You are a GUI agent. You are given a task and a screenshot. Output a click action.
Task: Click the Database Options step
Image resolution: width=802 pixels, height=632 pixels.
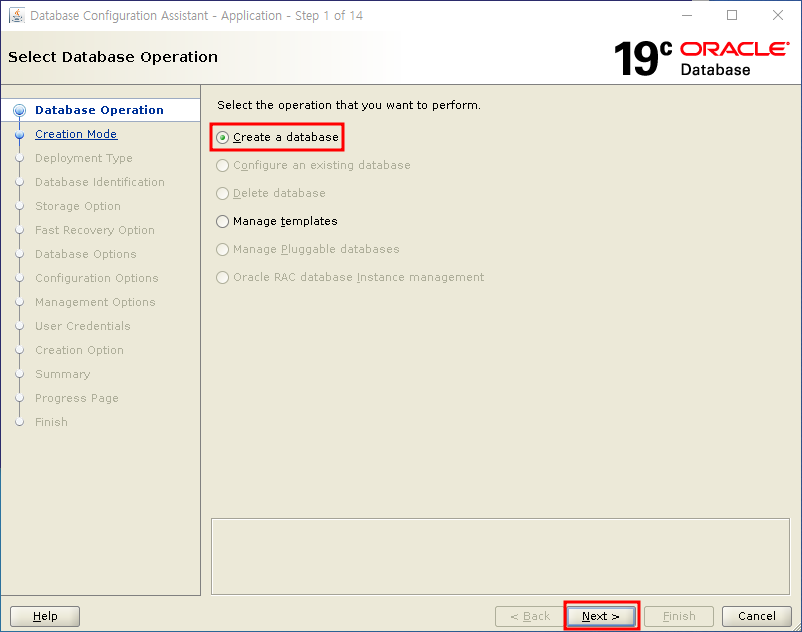pos(86,254)
